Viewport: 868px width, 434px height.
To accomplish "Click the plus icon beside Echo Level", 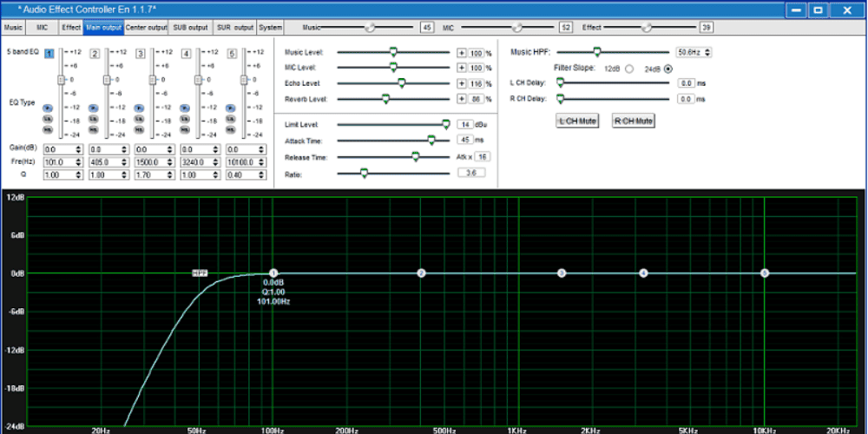I will [x=461, y=84].
